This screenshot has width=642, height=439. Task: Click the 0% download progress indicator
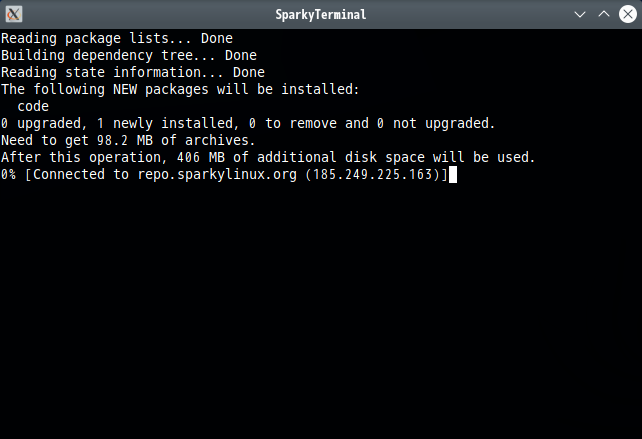(8, 174)
